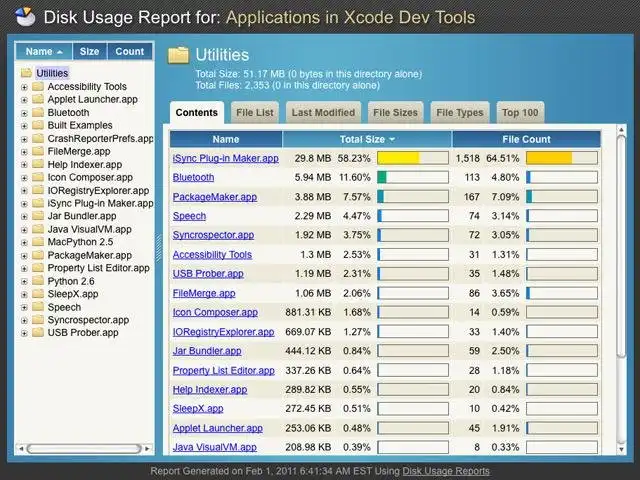640x480 pixels.
Task: Open the Java VisualVM.app table link
Action: point(214,447)
